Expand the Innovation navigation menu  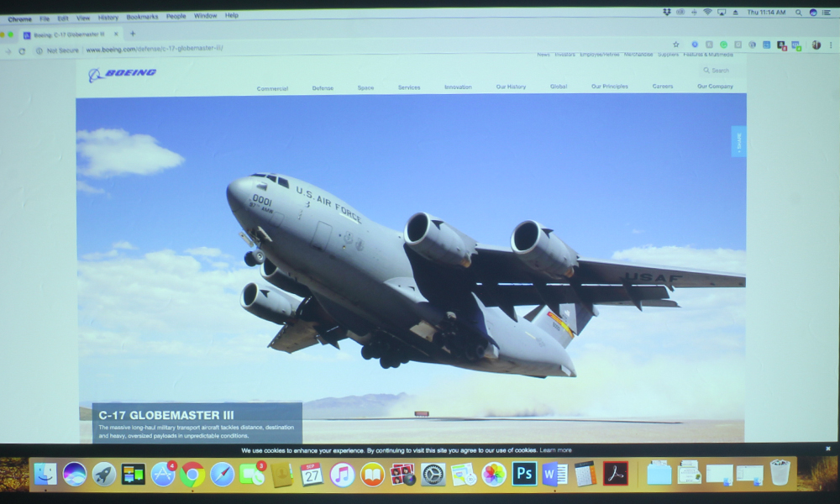(x=458, y=87)
